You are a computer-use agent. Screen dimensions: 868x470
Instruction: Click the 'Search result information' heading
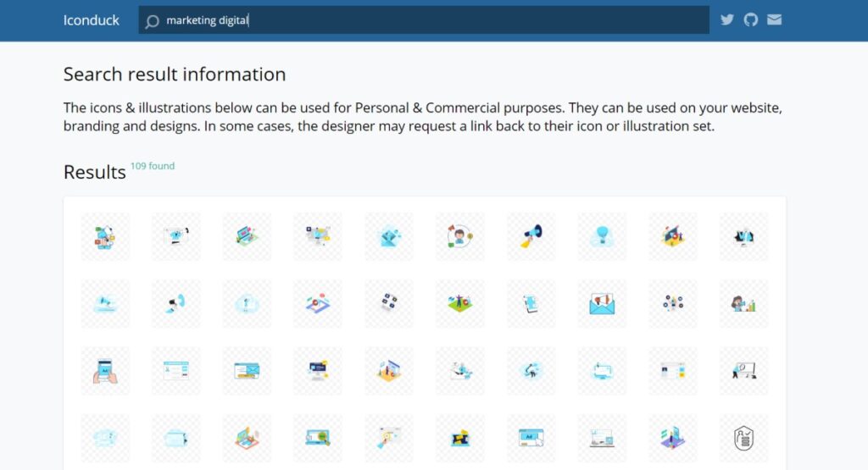tap(175, 74)
